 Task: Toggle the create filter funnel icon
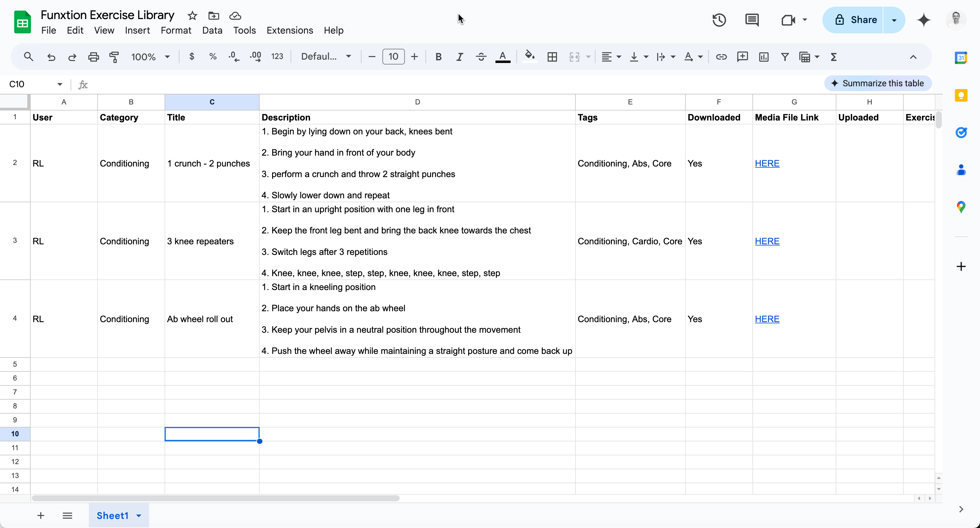pos(785,57)
